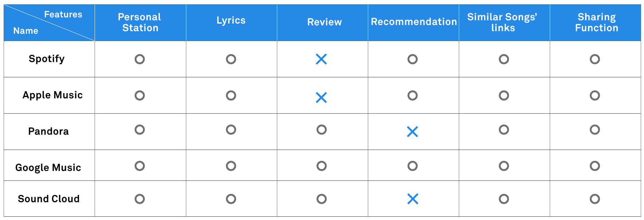
Task: Click Sound Cloud's Recommendation X mark
Action: pos(413,199)
